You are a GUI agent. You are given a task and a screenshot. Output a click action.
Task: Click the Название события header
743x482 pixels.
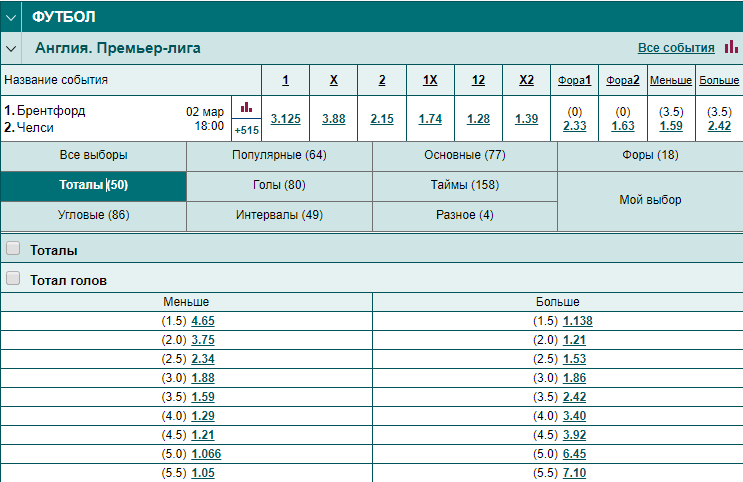56,80
